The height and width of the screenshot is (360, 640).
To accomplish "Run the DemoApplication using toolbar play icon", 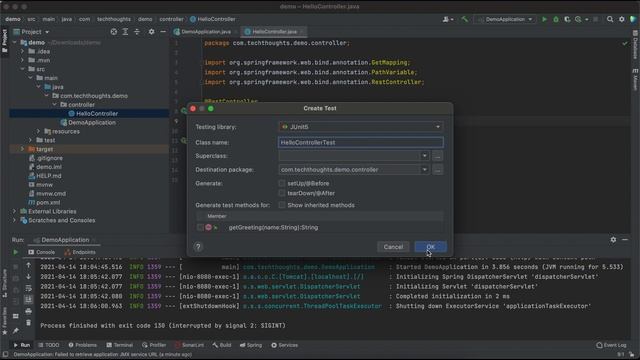I will (544, 19).
